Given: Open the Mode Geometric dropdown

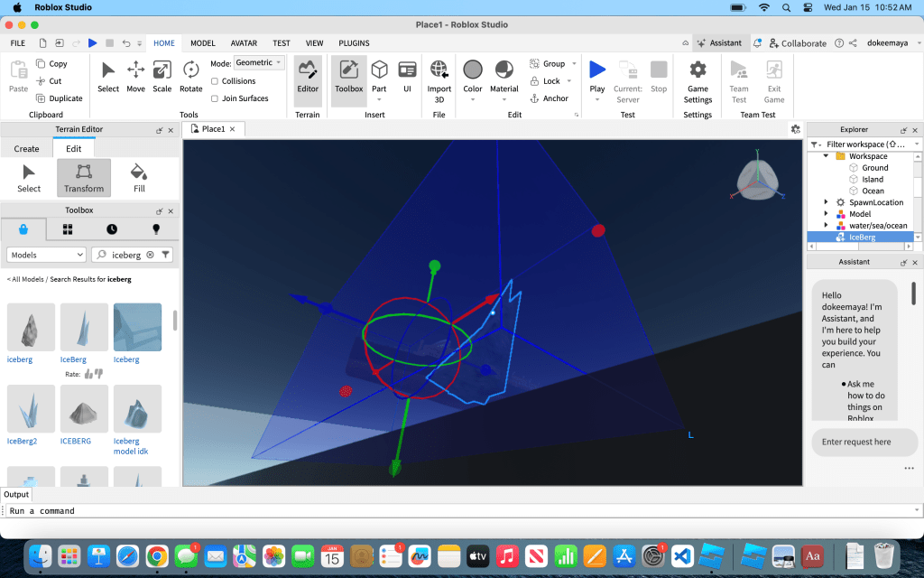Looking at the screenshot, I should coord(259,63).
